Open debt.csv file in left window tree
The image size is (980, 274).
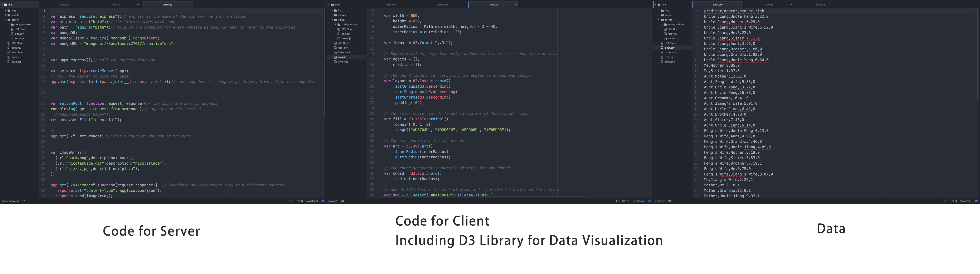coord(16,48)
